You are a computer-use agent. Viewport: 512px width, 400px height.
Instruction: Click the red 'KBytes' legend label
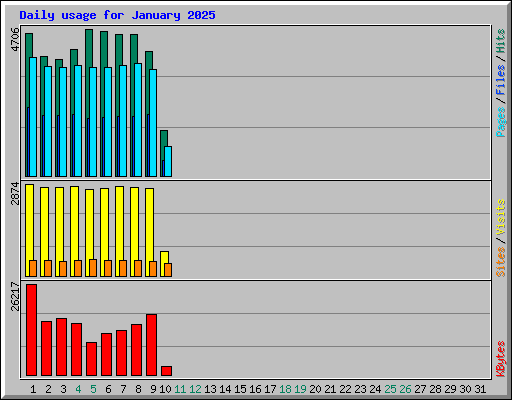pyautogui.click(x=500, y=359)
